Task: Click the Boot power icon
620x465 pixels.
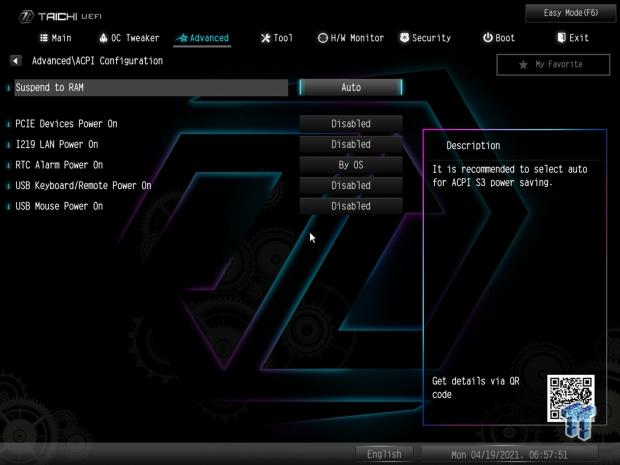Action: [488, 38]
